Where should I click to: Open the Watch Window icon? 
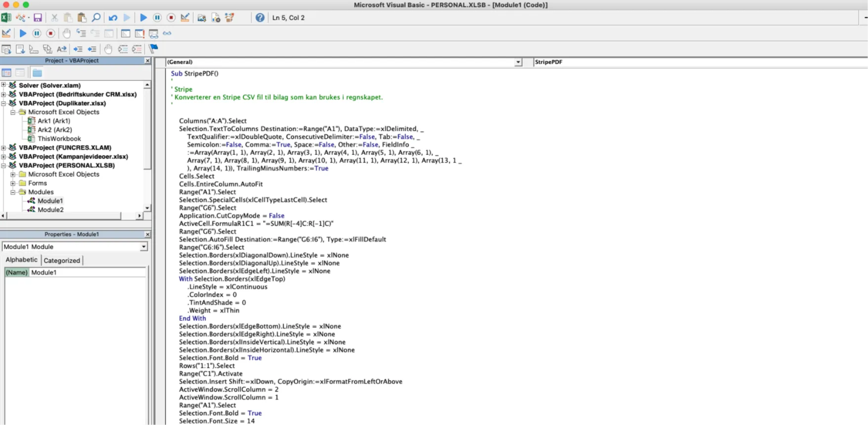click(x=154, y=34)
